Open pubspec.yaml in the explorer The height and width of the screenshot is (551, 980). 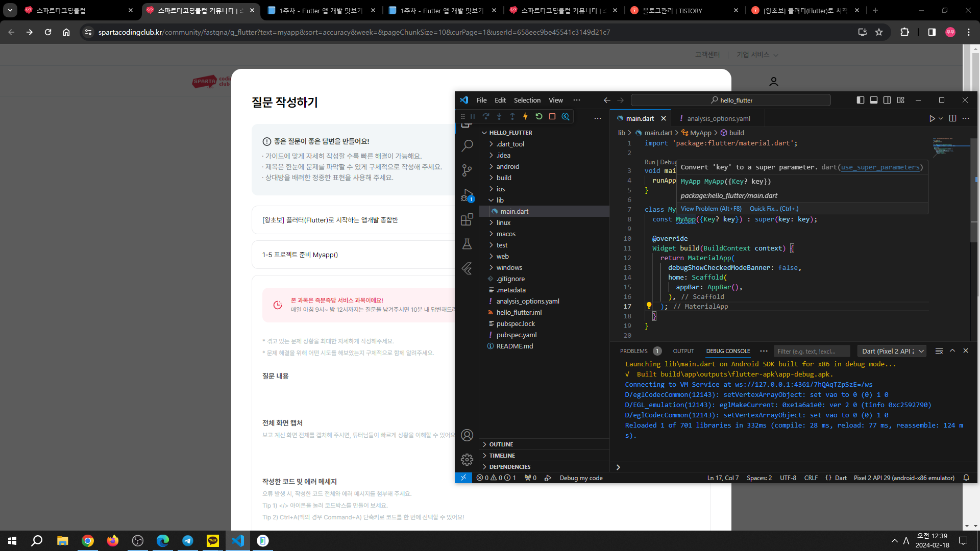(x=517, y=335)
